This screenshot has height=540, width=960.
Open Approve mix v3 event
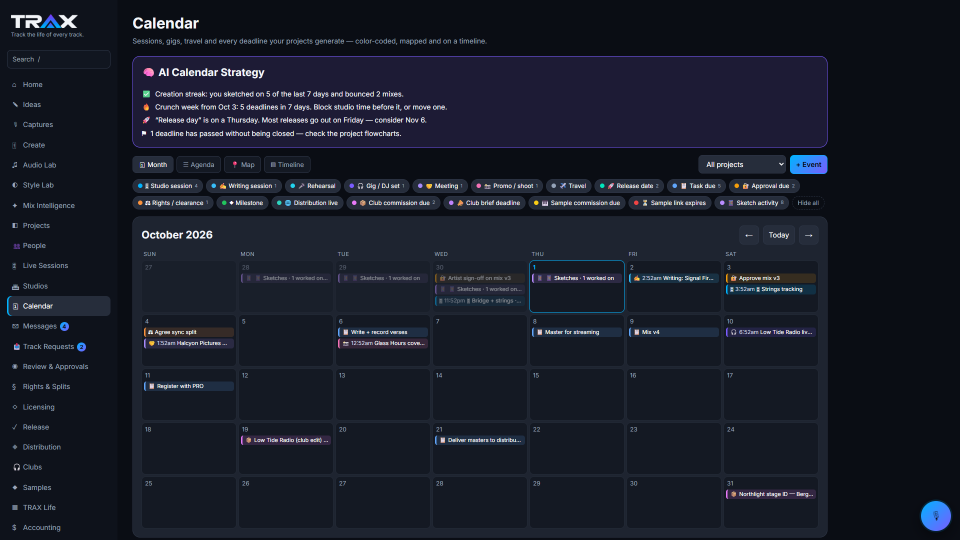pos(771,279)
